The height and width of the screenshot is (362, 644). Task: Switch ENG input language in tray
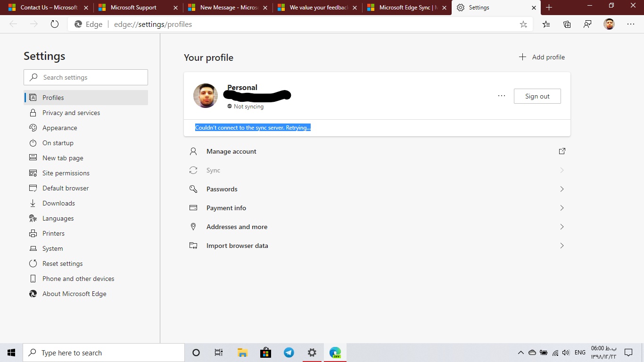pyautogui.click(x=580, y=353)
